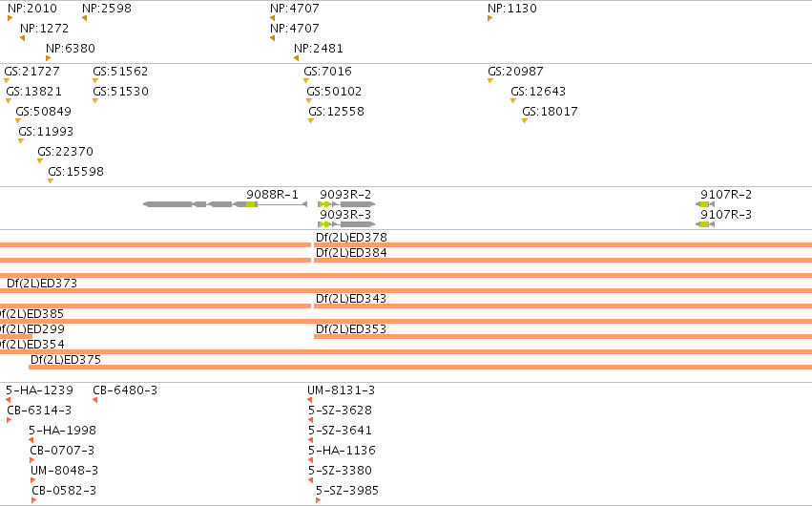The image size is (812, 506).
Task: Click the CB-6480-3 insertion label
Action: [x=125, y=390]
